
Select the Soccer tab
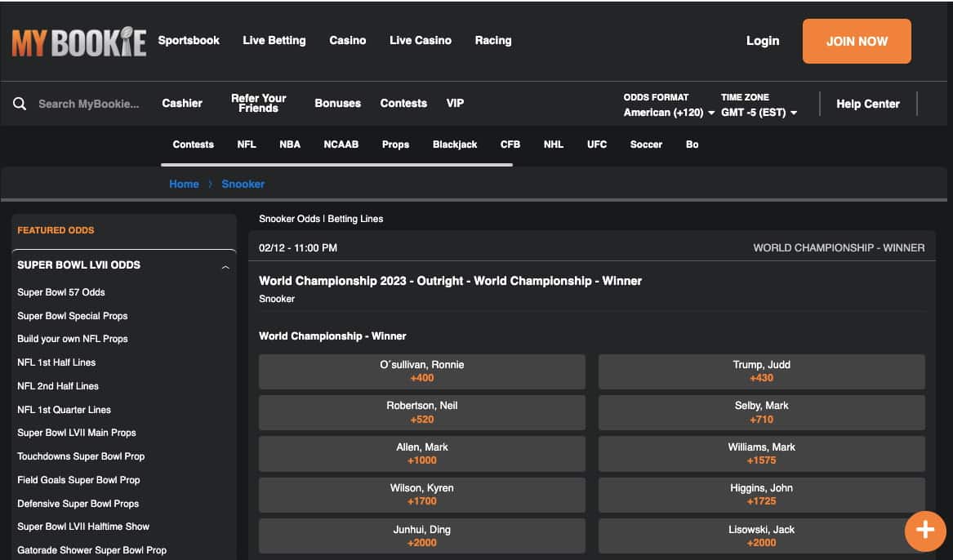[646, 144]
